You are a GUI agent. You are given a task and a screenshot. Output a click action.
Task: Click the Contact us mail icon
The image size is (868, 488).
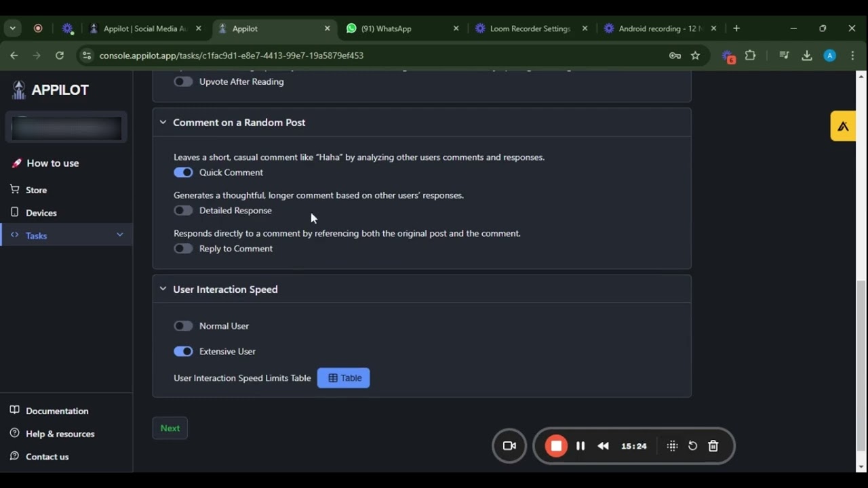click(15, 456)
